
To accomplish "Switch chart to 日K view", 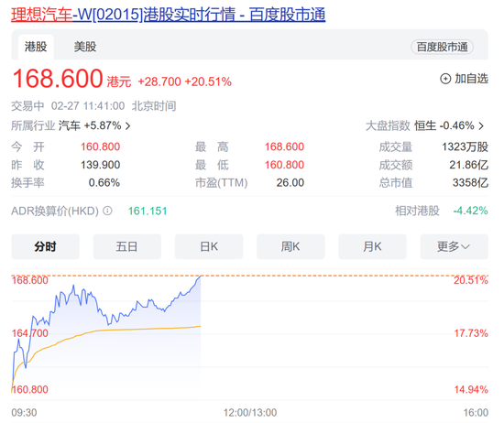I will (x=209, y=246).
